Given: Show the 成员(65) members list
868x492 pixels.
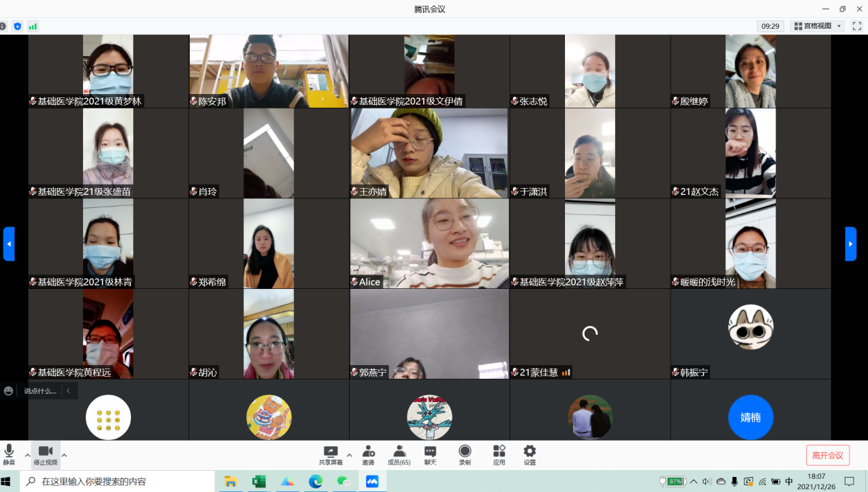Looking at the screenshot, I should pos(399,455).
